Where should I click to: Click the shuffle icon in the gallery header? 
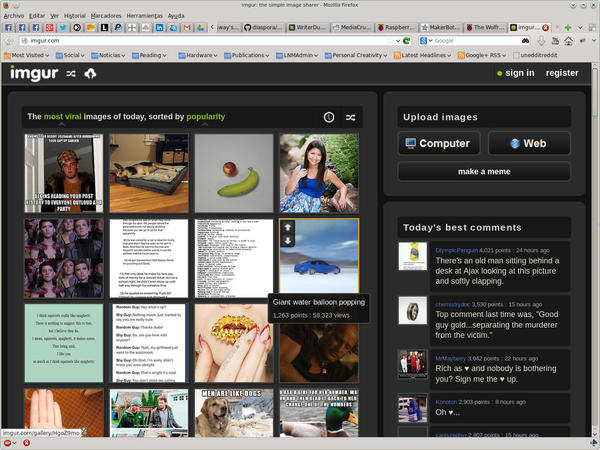click(350, 117)
